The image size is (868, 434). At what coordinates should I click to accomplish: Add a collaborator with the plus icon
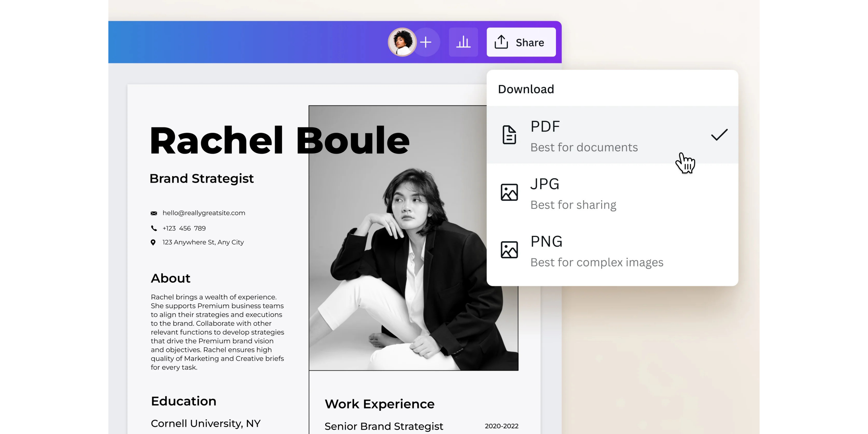(426, 42)
